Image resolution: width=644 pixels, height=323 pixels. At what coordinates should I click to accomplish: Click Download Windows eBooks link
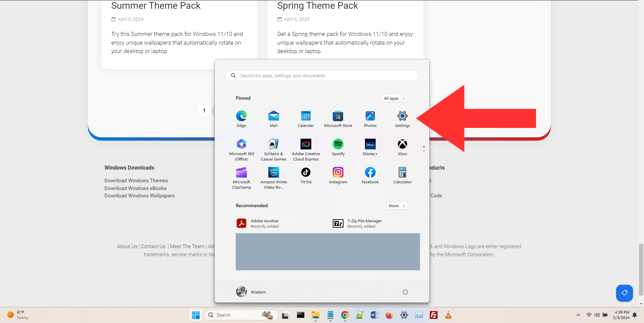click(x=135, y=188)
